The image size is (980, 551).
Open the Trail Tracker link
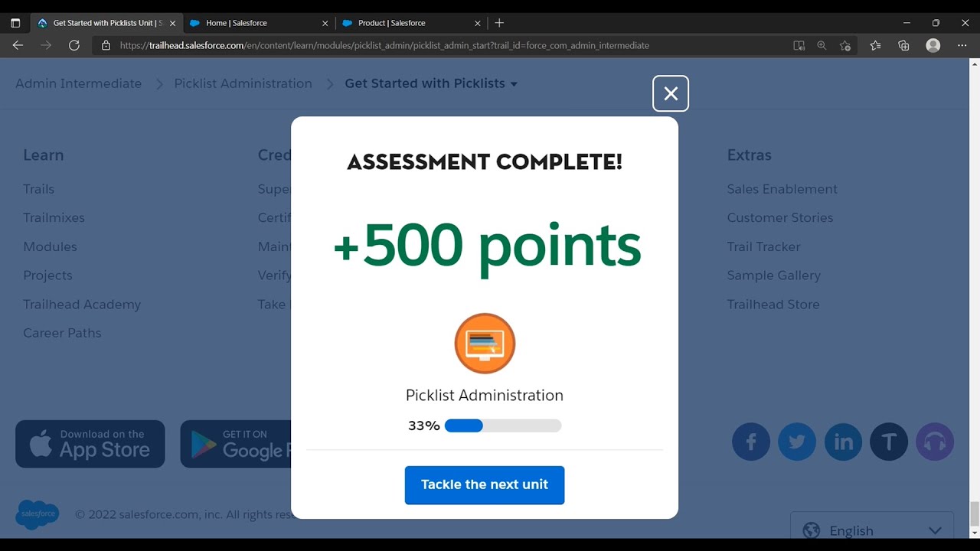(764, 246)
